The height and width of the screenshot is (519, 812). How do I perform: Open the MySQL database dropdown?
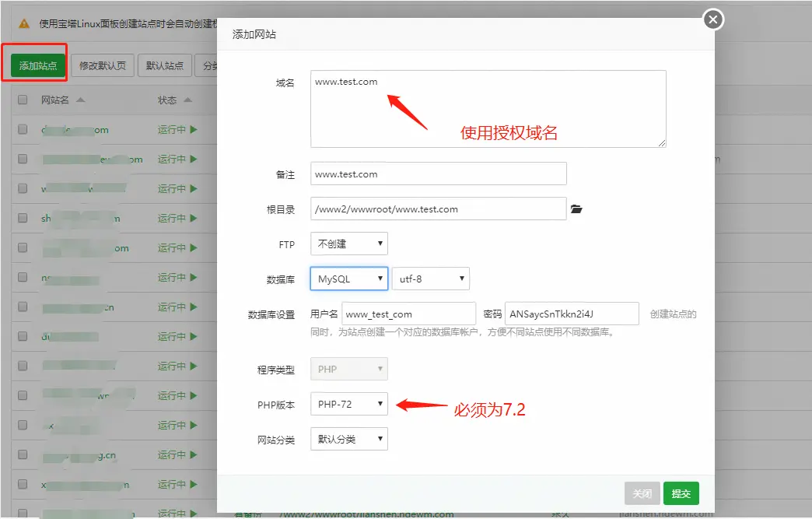[348, 279]
